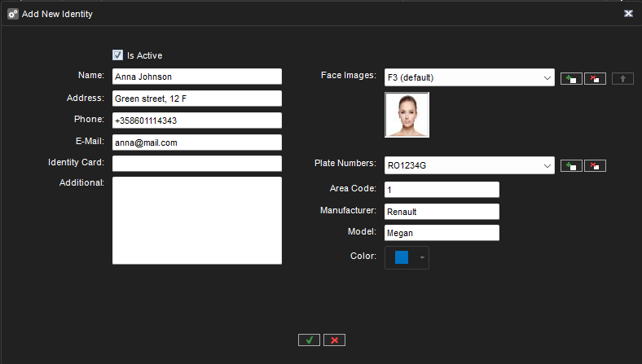Image resolution: width=642 pixels, height=364 pixels.
Task: Select the face photo thumbnail
Action: coord(407,115)
